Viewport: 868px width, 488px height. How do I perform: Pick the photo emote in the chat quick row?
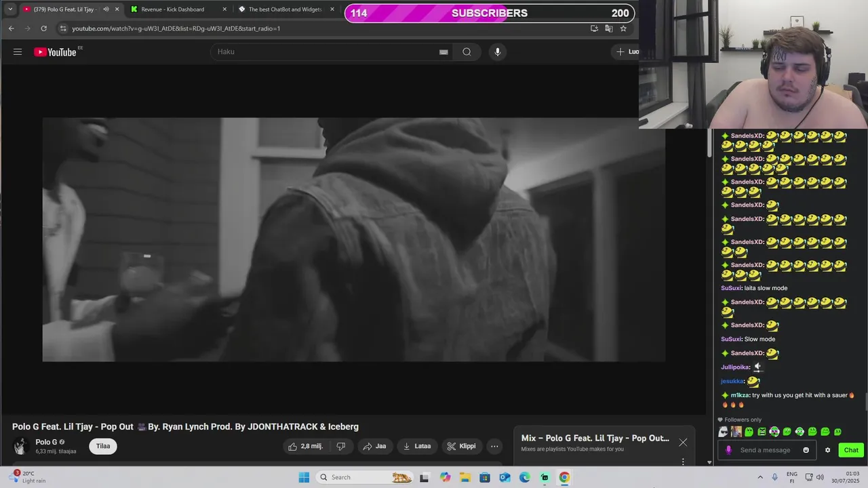point(736,432)
